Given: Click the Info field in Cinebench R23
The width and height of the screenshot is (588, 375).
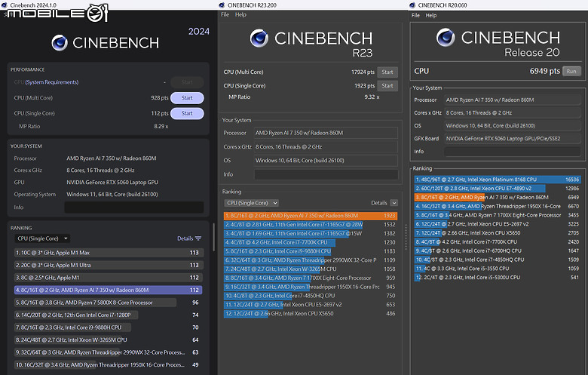Looking at the screenshot, I should point(326,174).
